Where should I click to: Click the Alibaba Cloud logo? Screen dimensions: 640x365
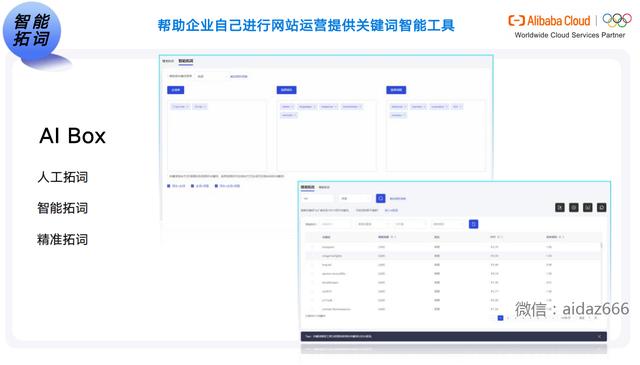pos(549,20)
